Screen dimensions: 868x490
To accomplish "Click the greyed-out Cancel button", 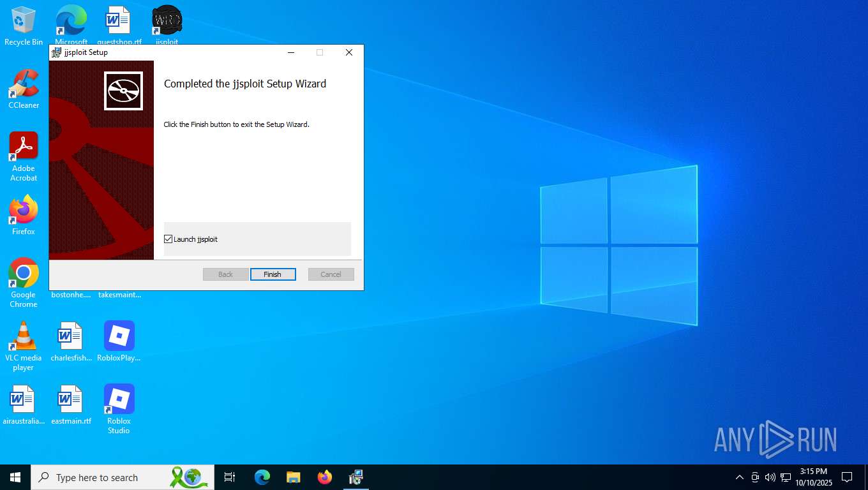I will click(331, 274).
